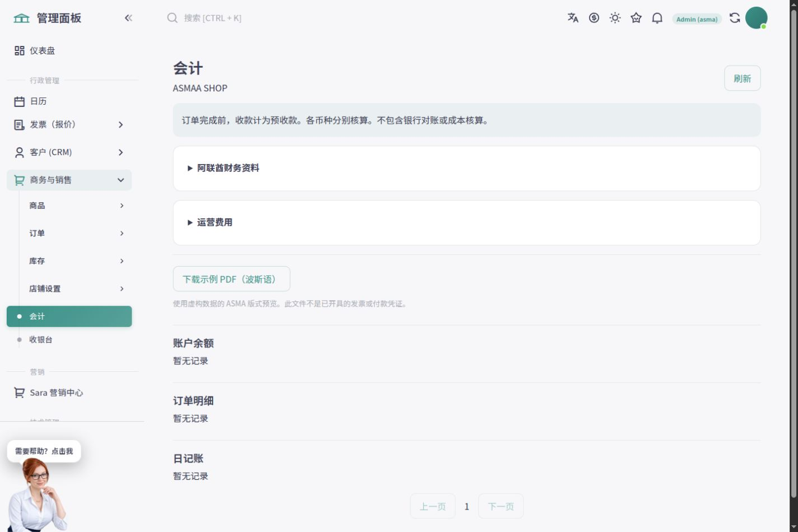The height and width of the screenshot is (532, 798).
Task: Click the scrollbar down arrow
Action: [794, 527]
